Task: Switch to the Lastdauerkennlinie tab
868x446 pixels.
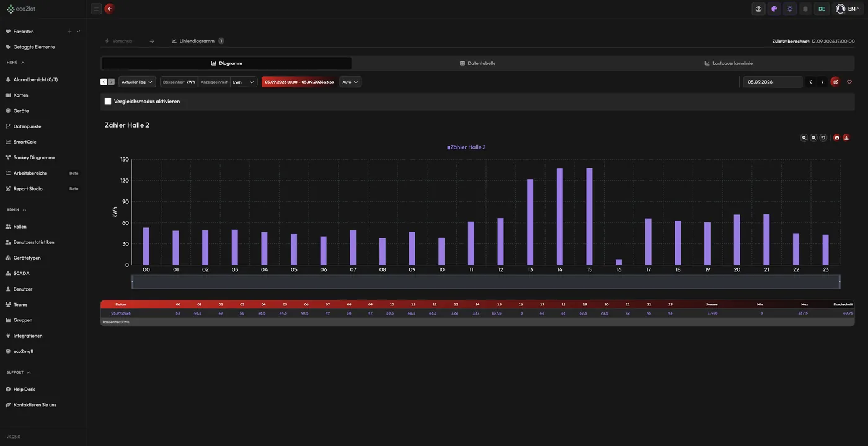Action: pos(728,63)
